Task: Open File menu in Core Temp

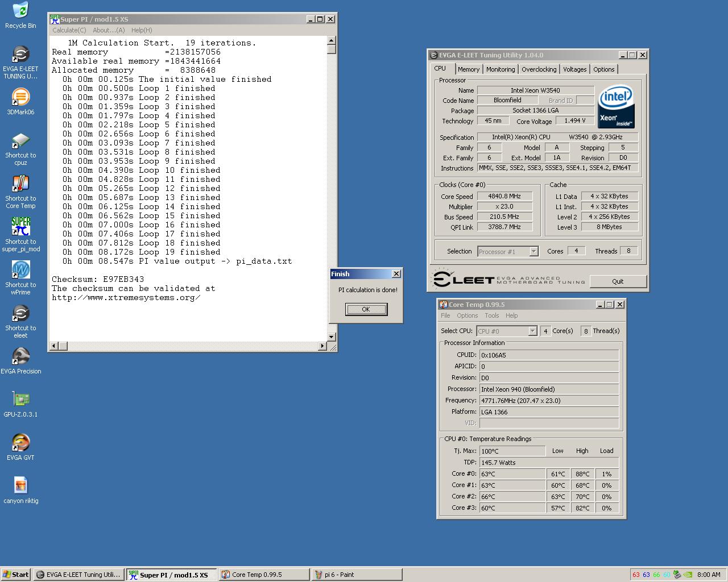Action: coord(445,315)
